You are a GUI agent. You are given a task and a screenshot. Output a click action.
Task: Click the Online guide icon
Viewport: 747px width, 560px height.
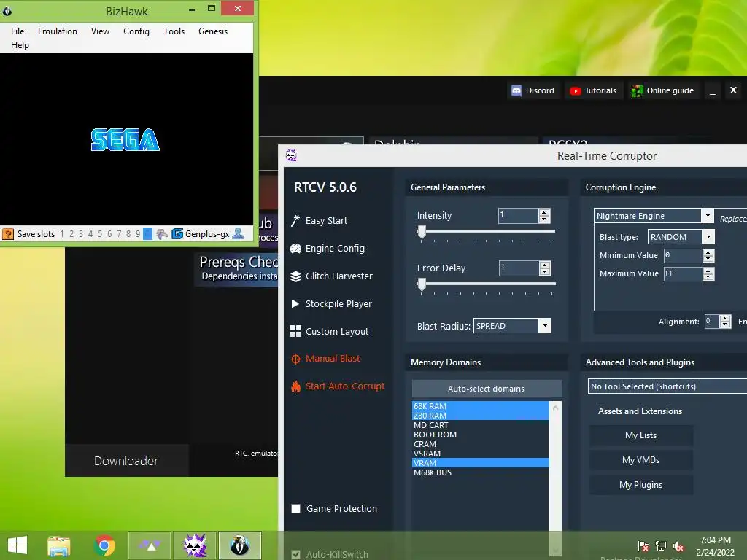pyautogui.click(x=637, y=90)
